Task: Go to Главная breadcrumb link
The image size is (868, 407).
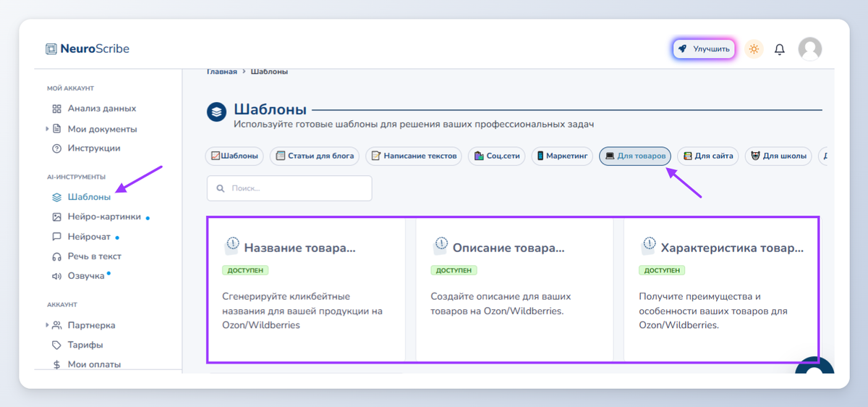Action: pyautogui.click(x=222, y=72)
